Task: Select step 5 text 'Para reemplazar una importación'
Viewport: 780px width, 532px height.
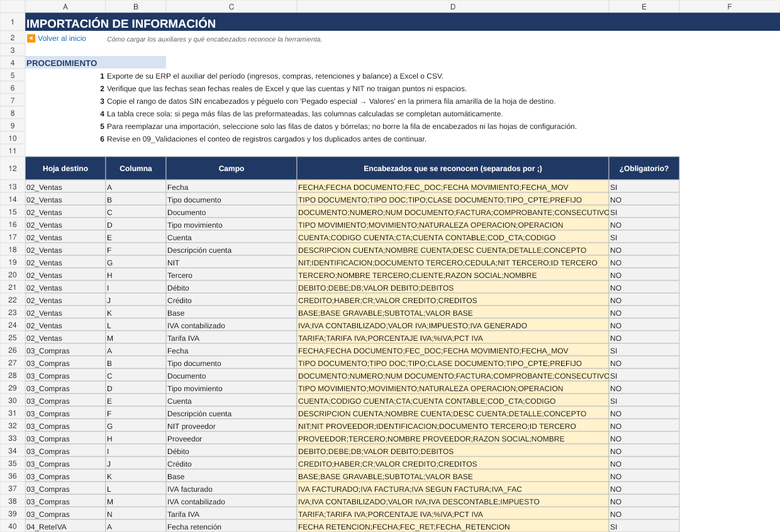Action: pos(342,126)
